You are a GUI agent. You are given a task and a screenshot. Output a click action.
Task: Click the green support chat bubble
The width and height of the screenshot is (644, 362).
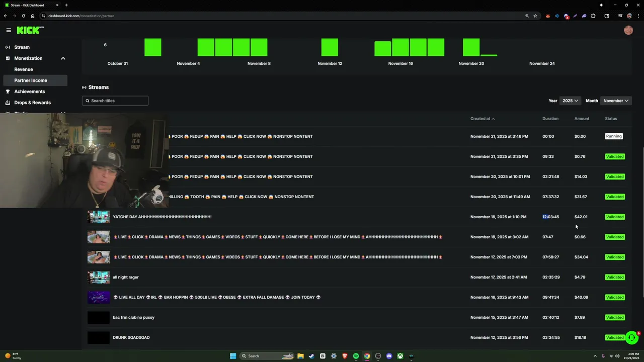point(631,337)
